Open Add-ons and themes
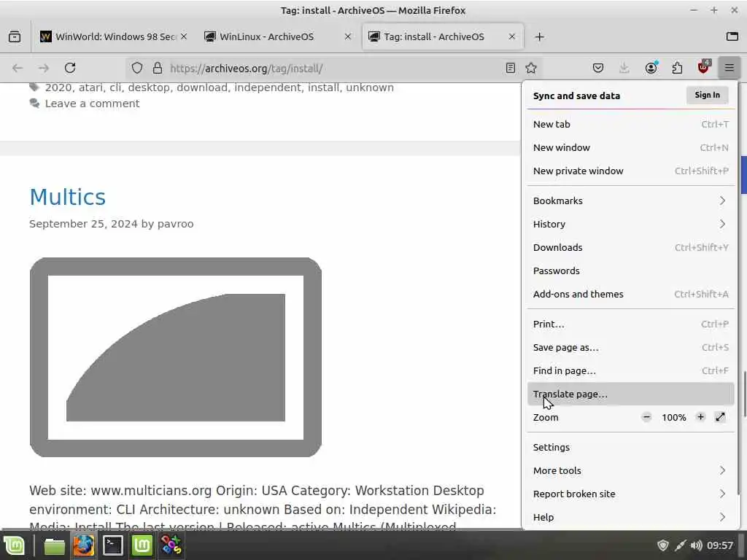Image resolution: width=747 pixels, height=560 pixels. (x=630, y=295)
